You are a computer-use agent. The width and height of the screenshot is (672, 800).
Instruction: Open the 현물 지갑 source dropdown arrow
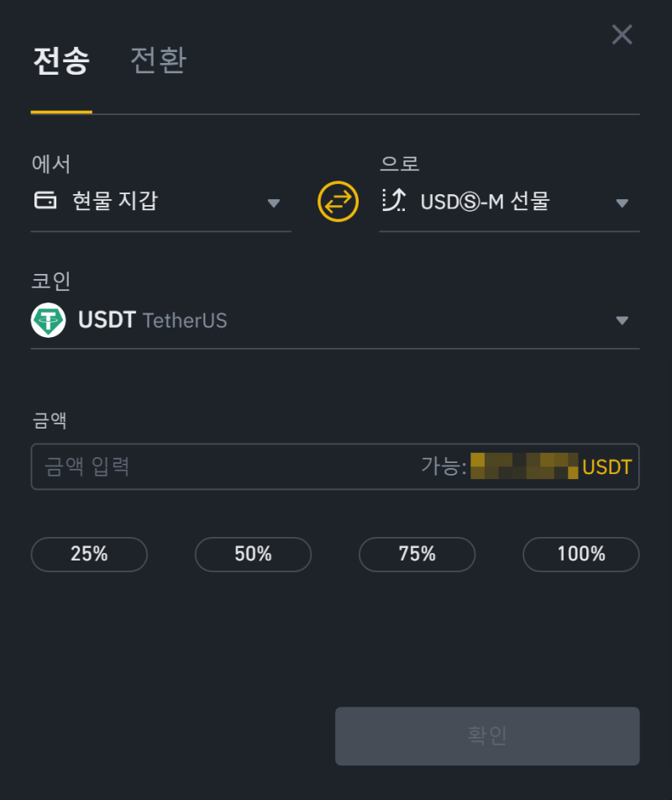(274, 203)
